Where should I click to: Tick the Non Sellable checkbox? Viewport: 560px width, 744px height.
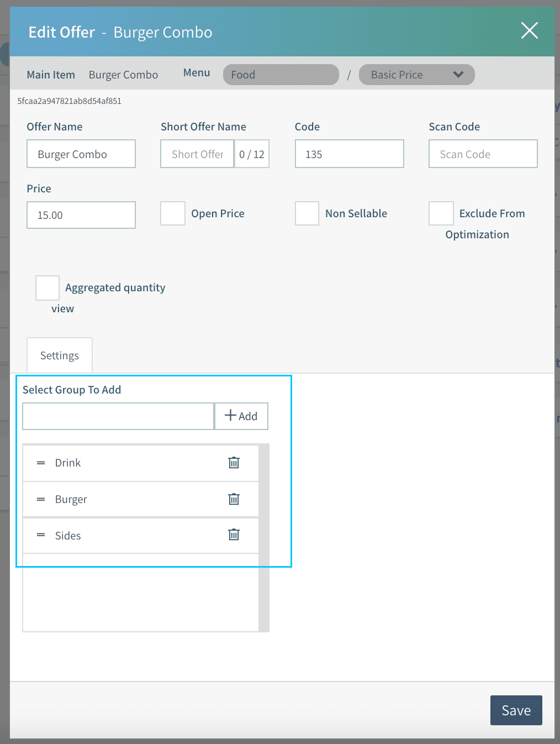(x=307, y=213)
